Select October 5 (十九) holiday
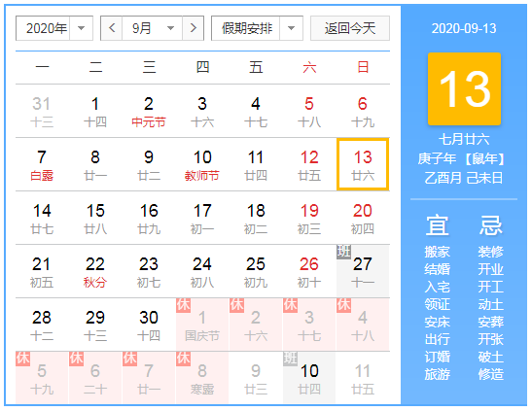The width and height of the screenshot is (532, 411). [x=42, y=378]
